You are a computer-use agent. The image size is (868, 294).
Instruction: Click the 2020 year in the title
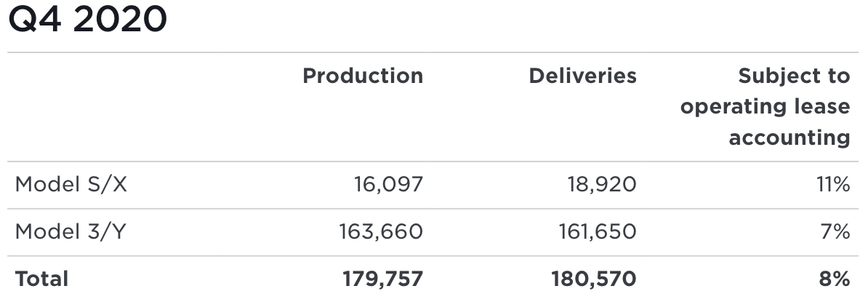point(119,19)
